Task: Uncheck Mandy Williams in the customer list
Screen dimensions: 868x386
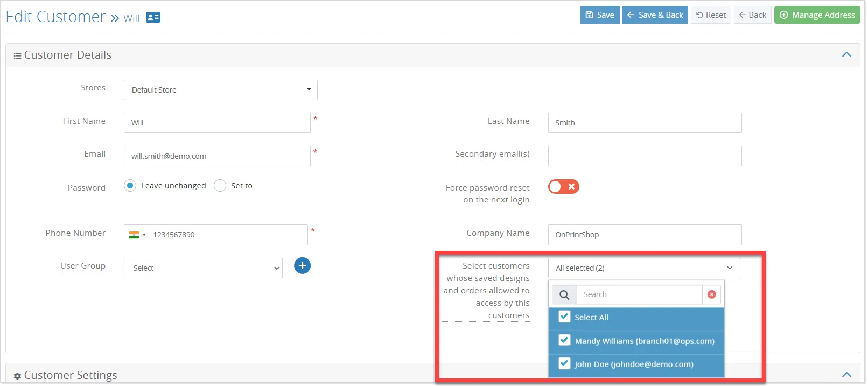Action: pyautogui.click(x=564, y=340)
